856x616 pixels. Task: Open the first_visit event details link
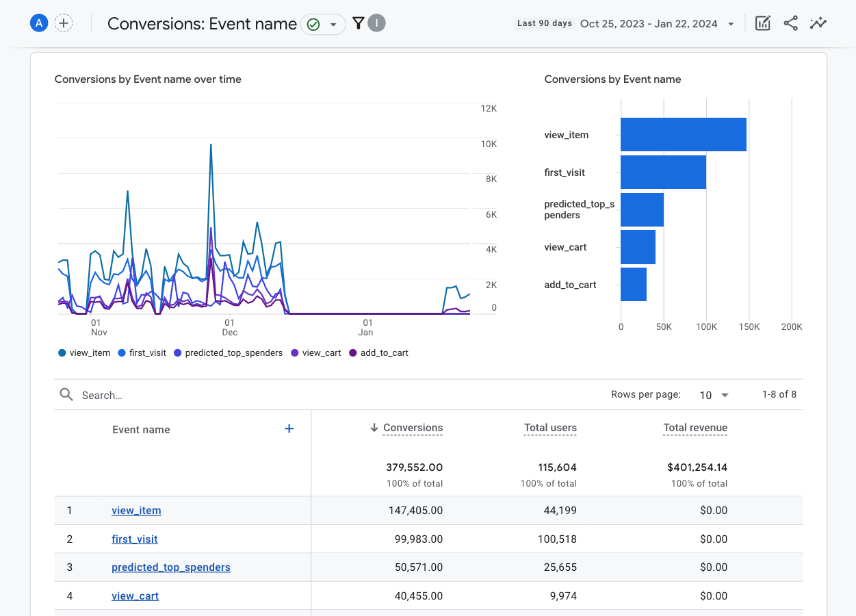pyautogui.click(x=134, y=539)
